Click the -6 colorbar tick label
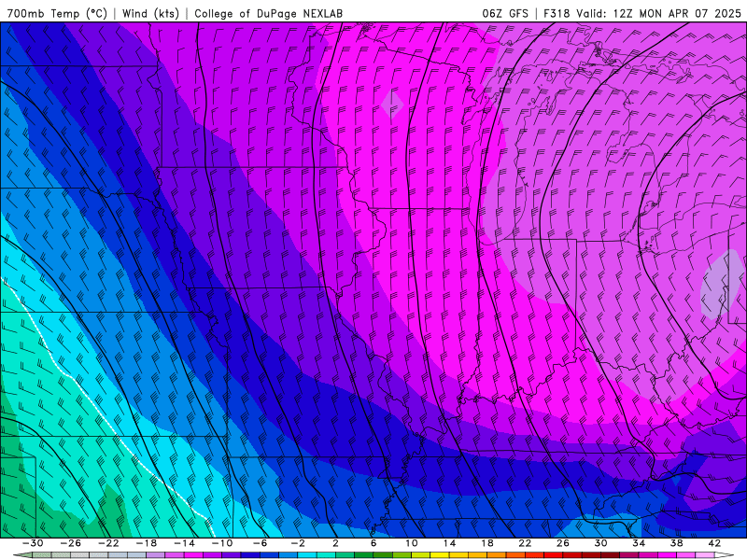 click(x=261, y=543)
